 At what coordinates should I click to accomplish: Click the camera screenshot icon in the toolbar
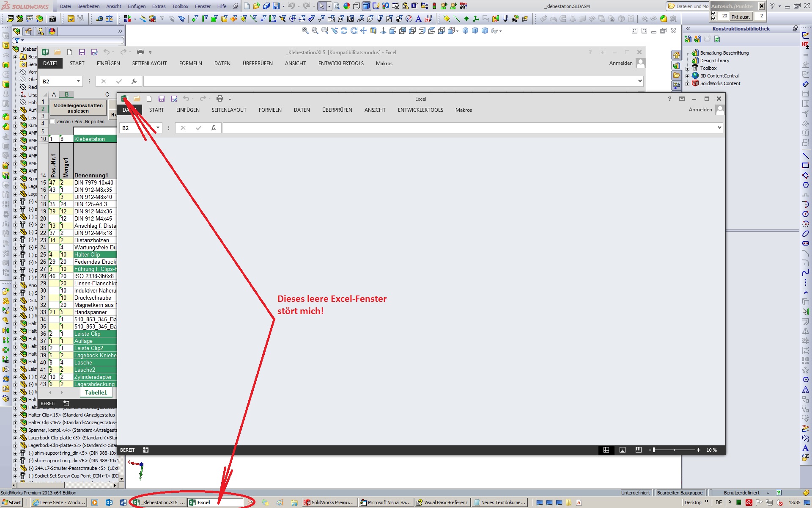(52, 19)
